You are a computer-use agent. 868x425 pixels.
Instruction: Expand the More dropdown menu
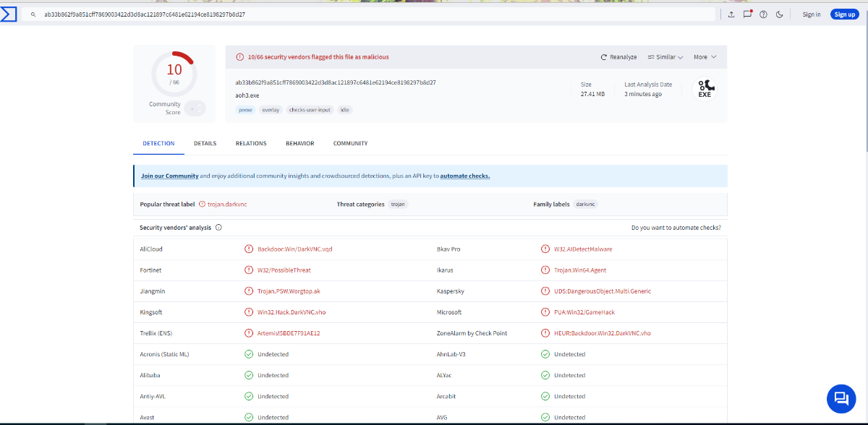tap(705, 57)
